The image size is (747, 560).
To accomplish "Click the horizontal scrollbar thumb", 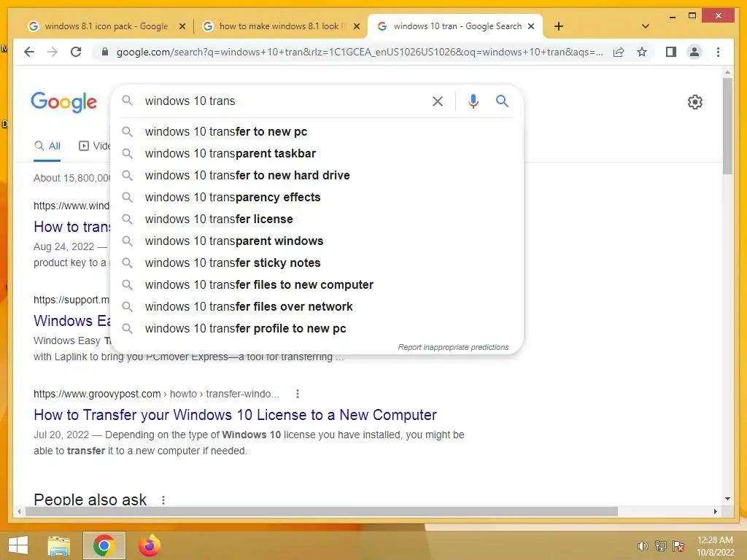I will 322,511.
